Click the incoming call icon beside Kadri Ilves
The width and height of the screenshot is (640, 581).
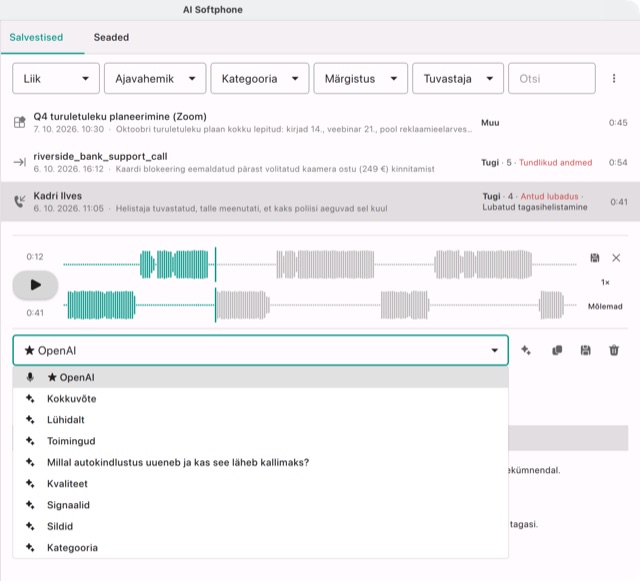tap(20, 201)
